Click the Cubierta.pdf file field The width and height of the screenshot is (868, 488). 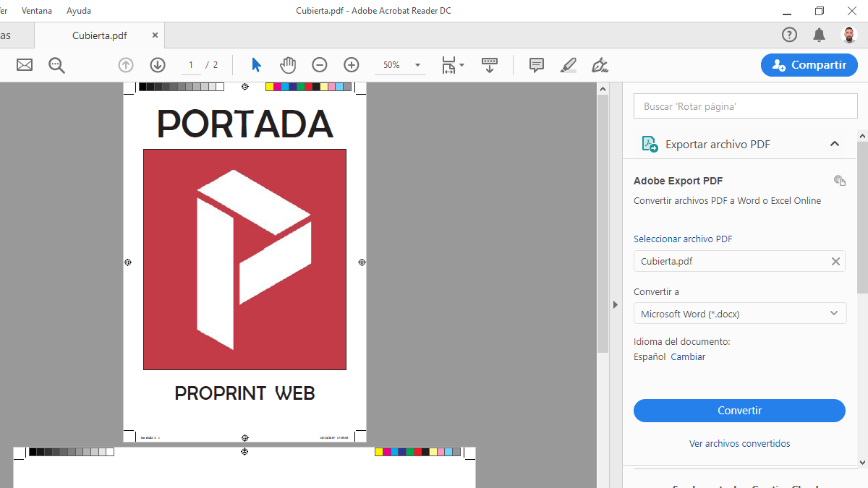coord(740,262)
